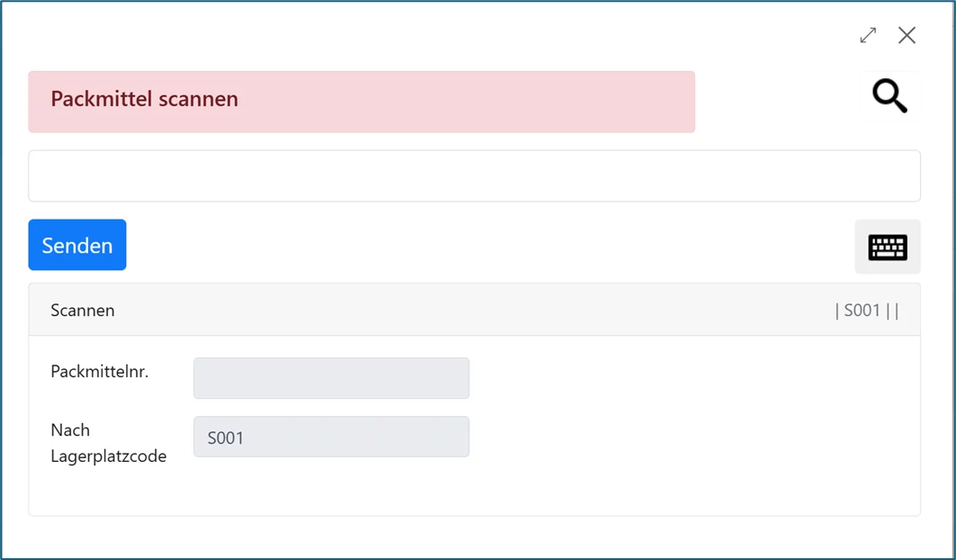
Task: Show the on-screen keyboard
Action: point(887,247)
